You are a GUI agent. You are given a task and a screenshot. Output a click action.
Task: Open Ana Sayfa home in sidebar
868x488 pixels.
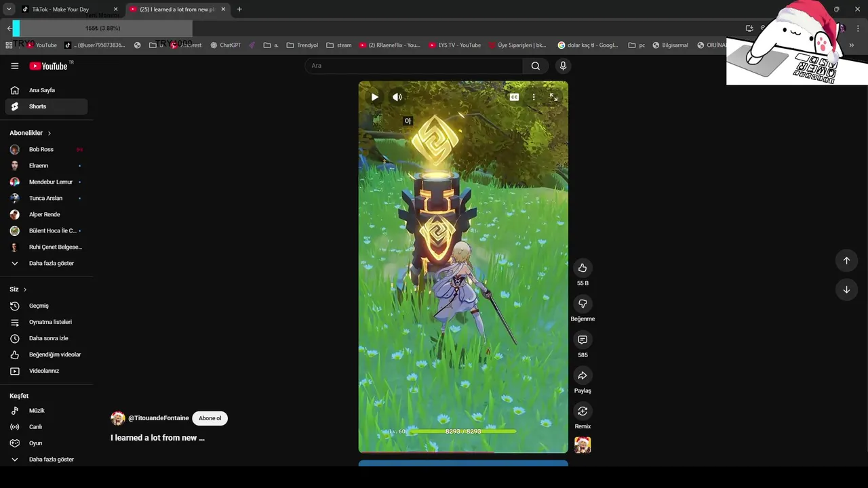tap(46, 90)
